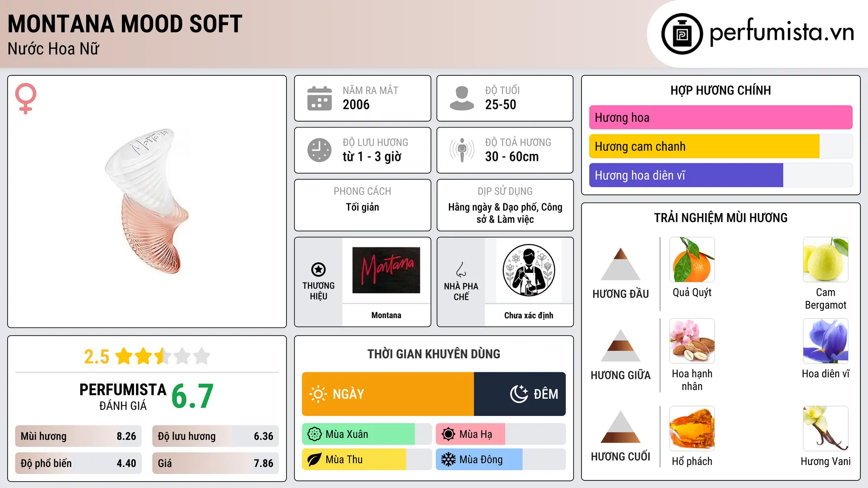Click the Độ lưu hương 6.36 score row
Screen dimensions: 868x488
tap(215, 436)
